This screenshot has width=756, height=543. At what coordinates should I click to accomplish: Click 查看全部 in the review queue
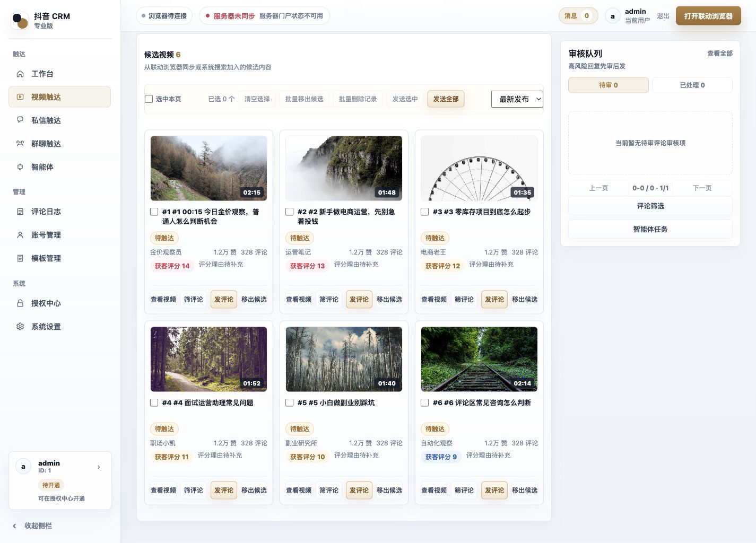coord(720,54)
